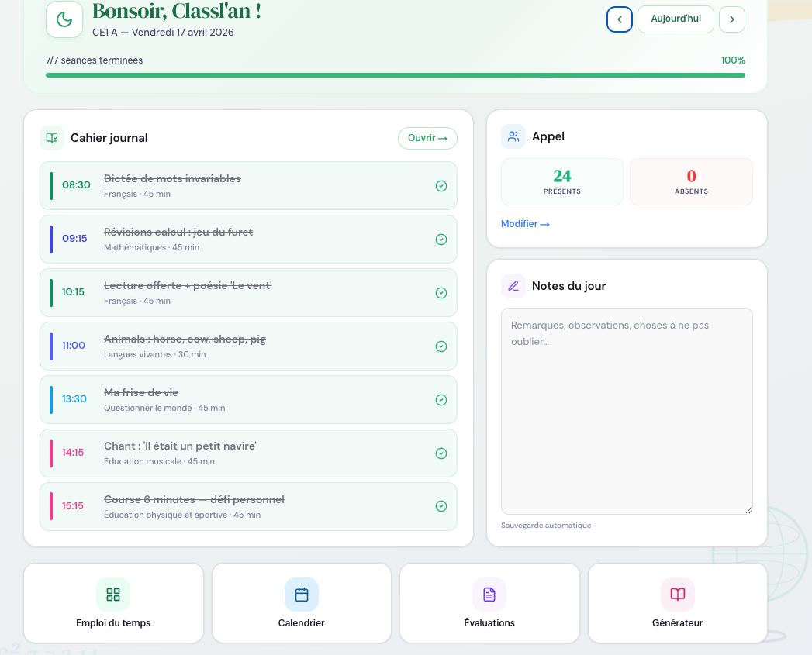Click the title 'Animals : horse, cow, sheep, pig'
The image size is (812, 655).
pyautogui.click(x=185, y=340)
